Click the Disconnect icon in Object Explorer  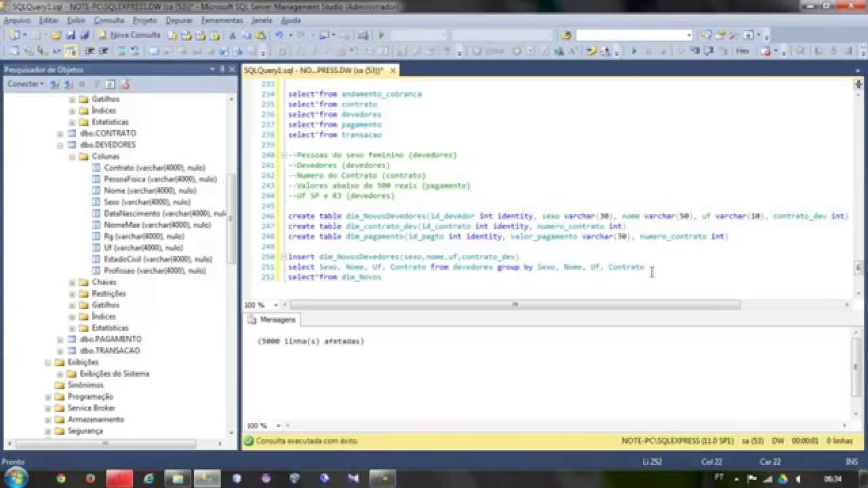tap(68, 84)
